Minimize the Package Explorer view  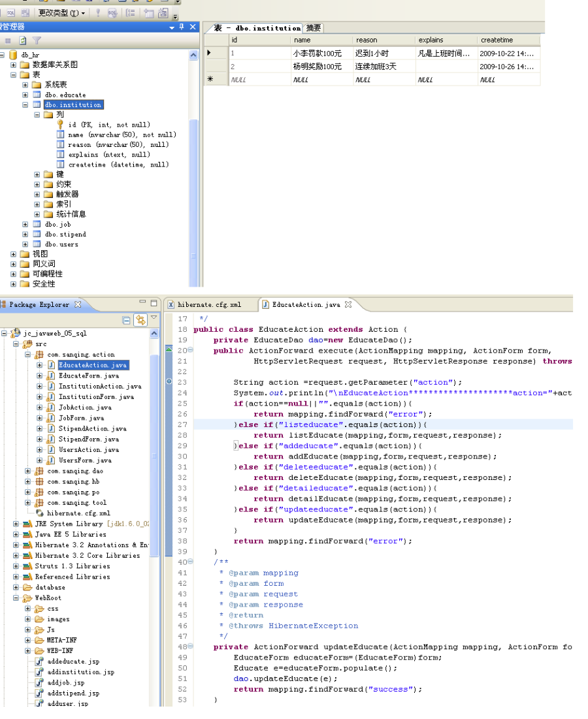pyautogui.click(x=142, y=302)
